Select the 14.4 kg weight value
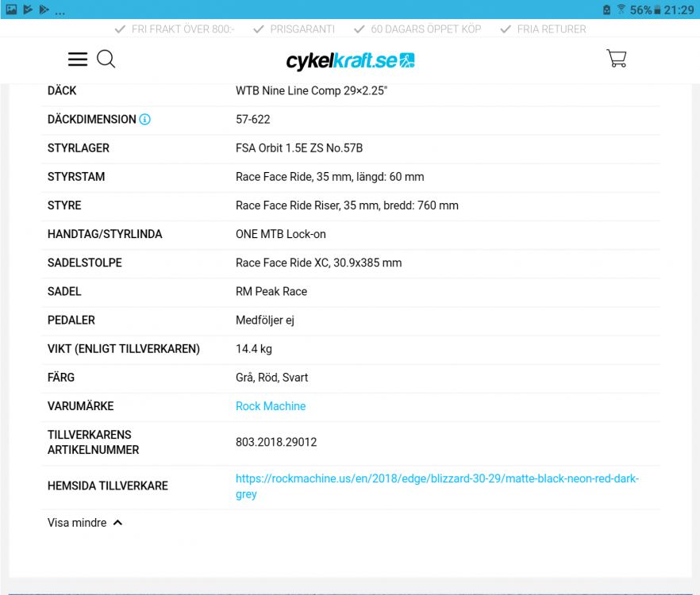700x595 pixels. point(254,349)
